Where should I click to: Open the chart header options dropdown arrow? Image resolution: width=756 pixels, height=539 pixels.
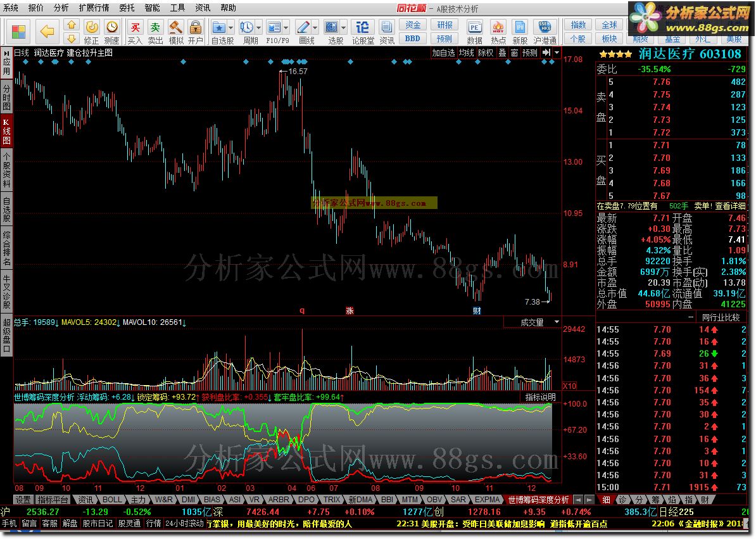coord(557,53)
